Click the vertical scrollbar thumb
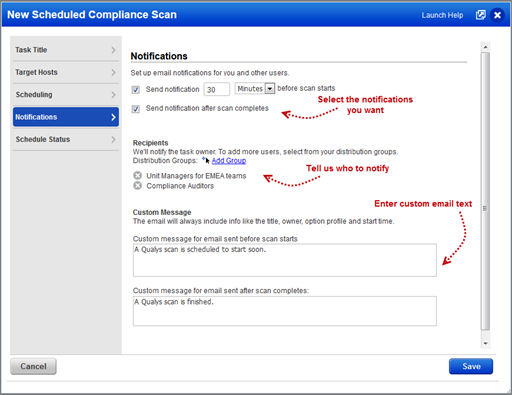Image resolution: width=512 pixels, height=395 pixels. (485, 191)
